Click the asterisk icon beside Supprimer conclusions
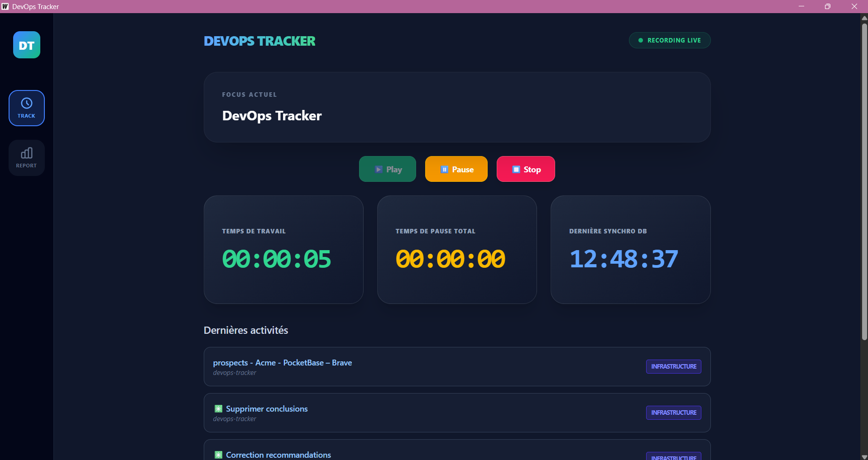 tap(218, 408)
